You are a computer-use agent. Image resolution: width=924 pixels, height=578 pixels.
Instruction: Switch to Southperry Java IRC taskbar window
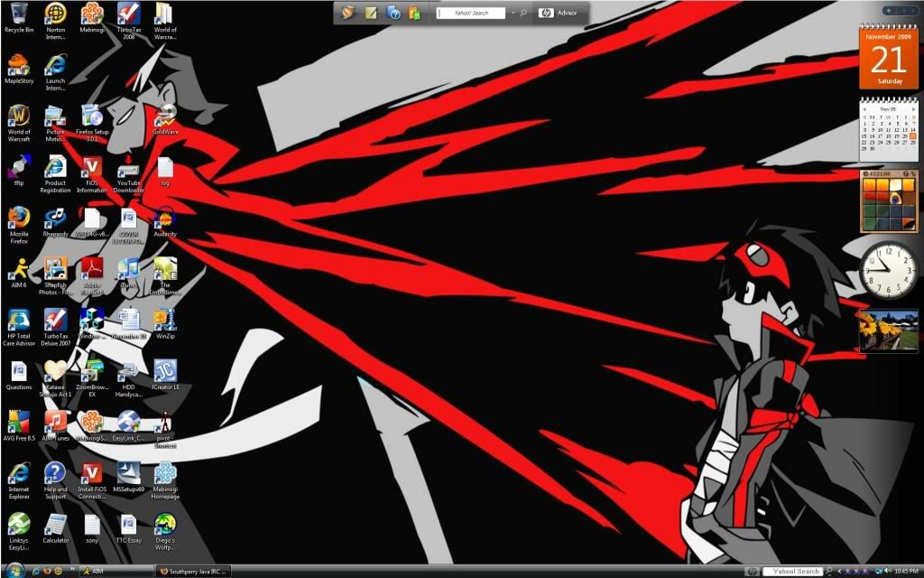[193, 571]
